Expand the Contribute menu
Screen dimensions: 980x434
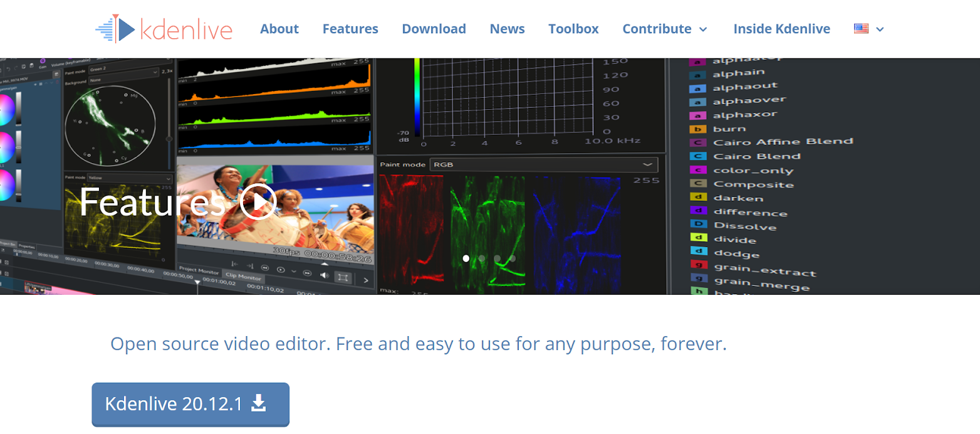(664, 29)
